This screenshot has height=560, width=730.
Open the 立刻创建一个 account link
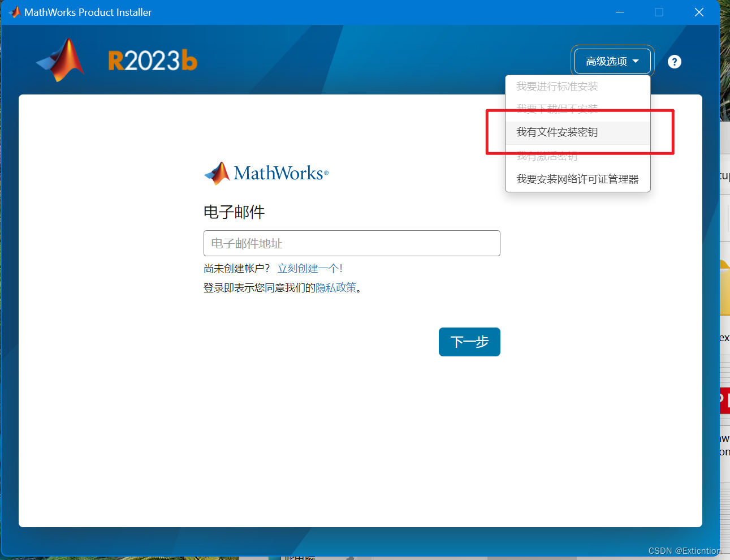[309, 269]
